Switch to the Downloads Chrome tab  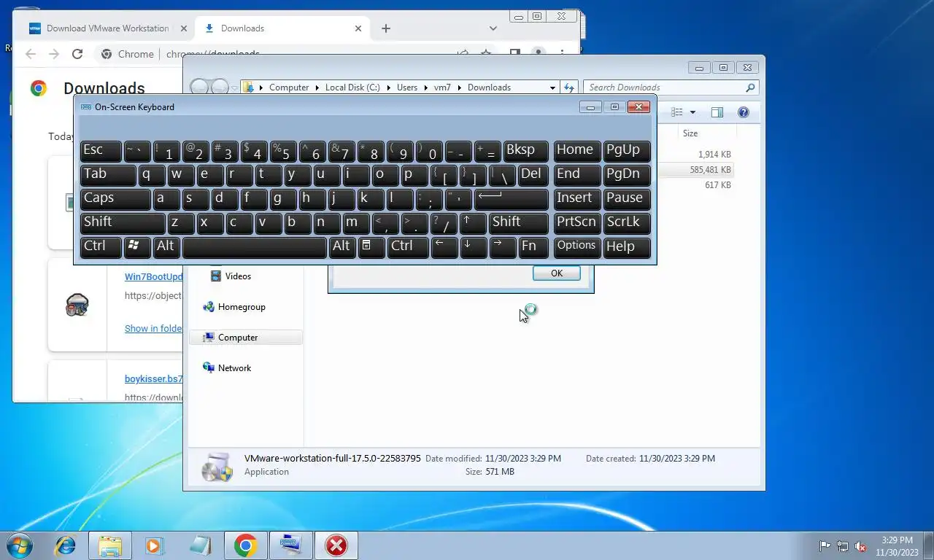[x=282, y=28]
